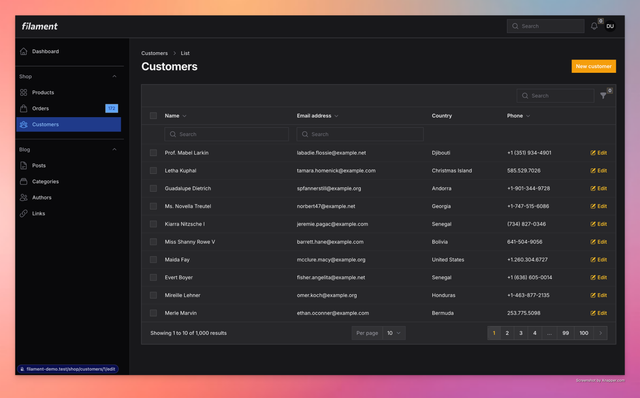Click the Authors users icon
Screen dimensions: 640x398
[x=24, y=198]
